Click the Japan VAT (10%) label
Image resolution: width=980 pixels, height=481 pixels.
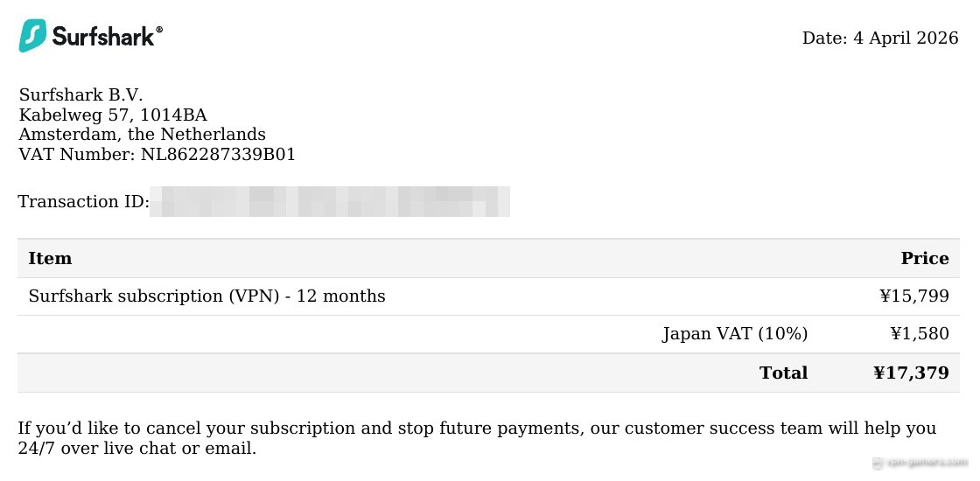pyautogui.click(x=735, y=334)
